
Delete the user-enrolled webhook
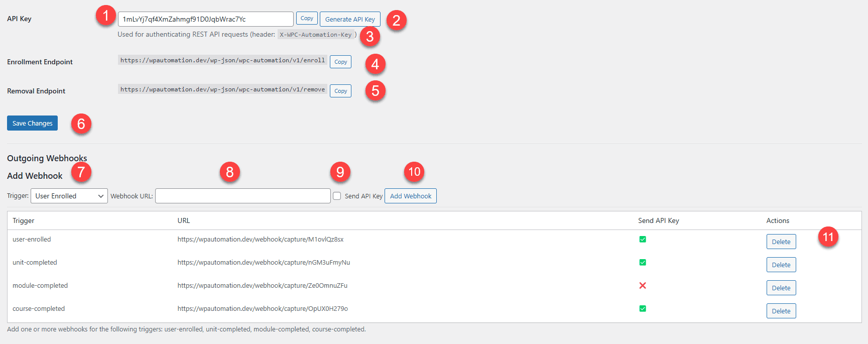coord(781,242)
